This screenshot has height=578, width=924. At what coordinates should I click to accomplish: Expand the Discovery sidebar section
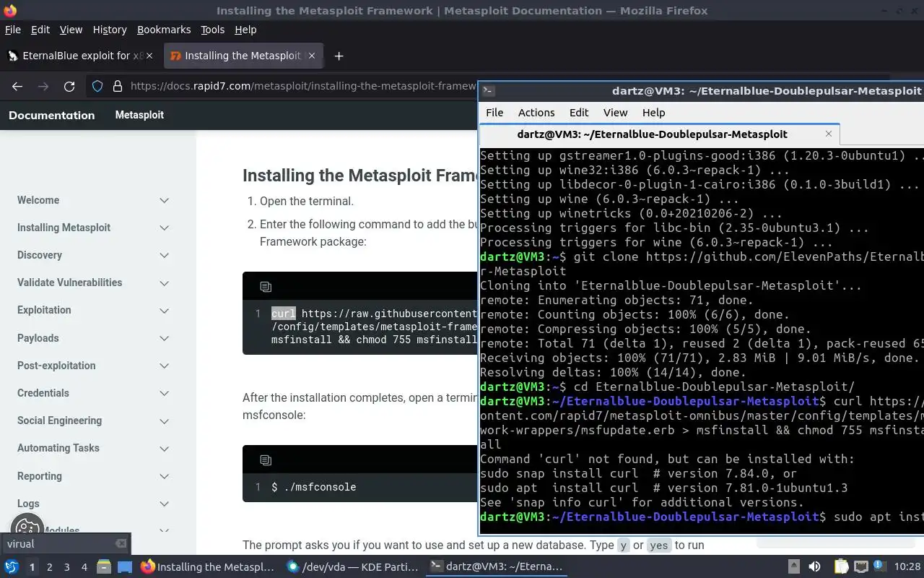tap(165, 255)
